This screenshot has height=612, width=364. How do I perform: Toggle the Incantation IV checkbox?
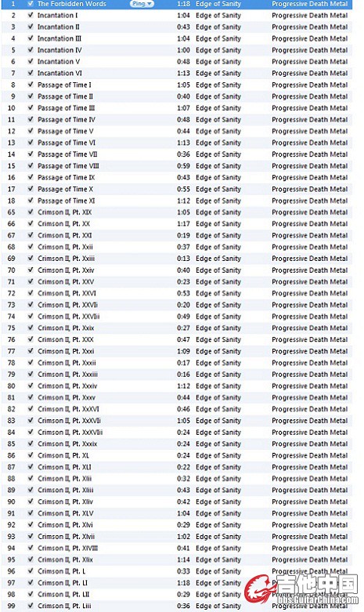point(31,50)
